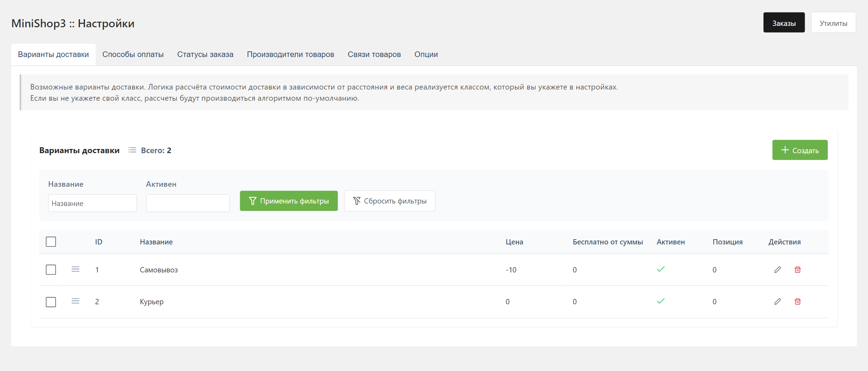Screen dimensions: 868x371
Task: Open the Связи товаров tab
Action: coord(374,55)
